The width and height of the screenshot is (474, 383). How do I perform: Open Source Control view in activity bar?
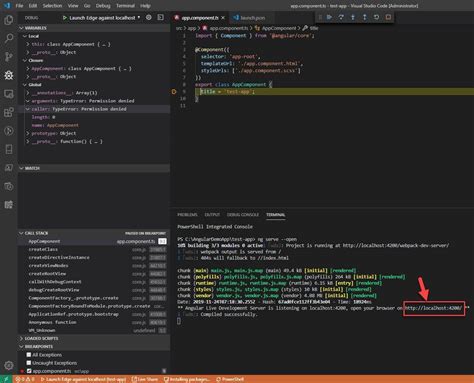click(x=9, y=57)
